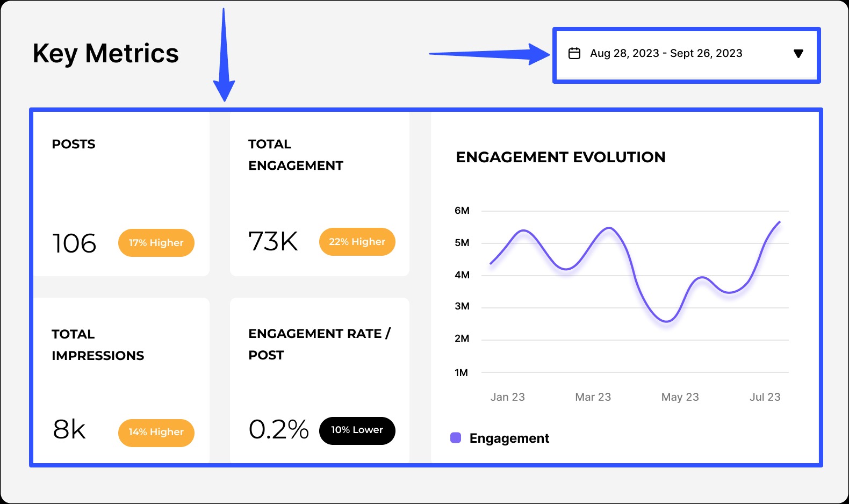The width and height of the screenshot is (849, 504).
Task: Click Jan 23 on the chart axis
Action: [x=507, y=397]
